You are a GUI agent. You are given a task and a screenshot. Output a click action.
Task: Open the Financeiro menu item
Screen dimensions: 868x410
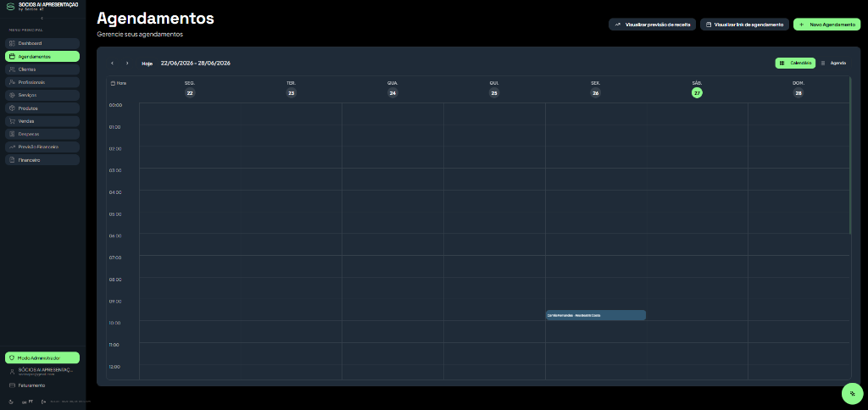click(42, 160)
